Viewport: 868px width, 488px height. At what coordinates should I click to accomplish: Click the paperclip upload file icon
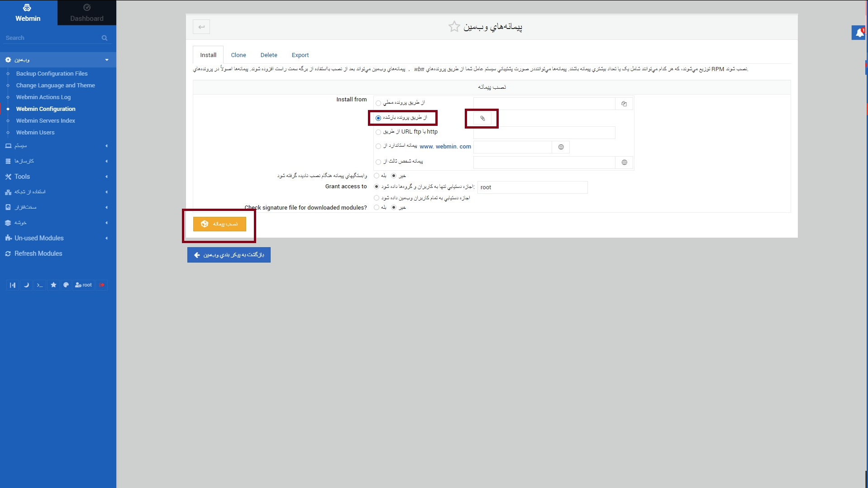tap(482, 119)
